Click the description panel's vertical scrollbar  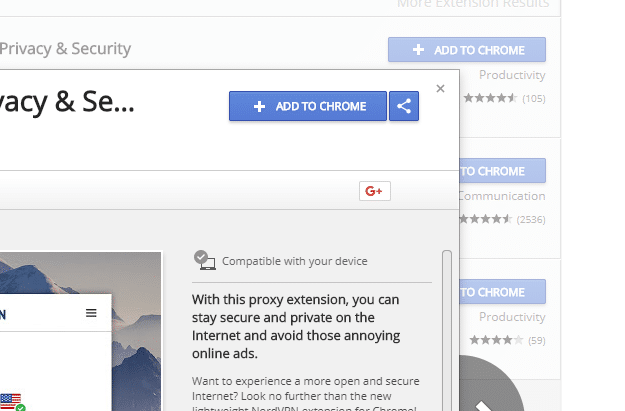tap(447, 330)
